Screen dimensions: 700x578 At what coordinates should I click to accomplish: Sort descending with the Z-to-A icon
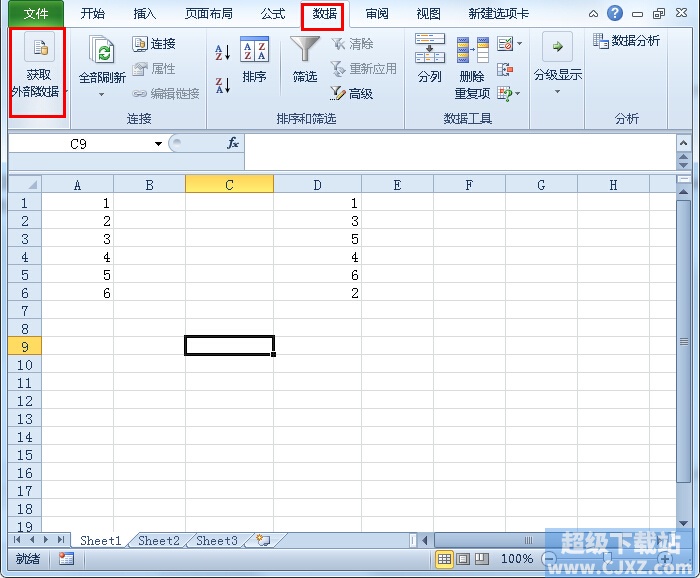(222, 85)
